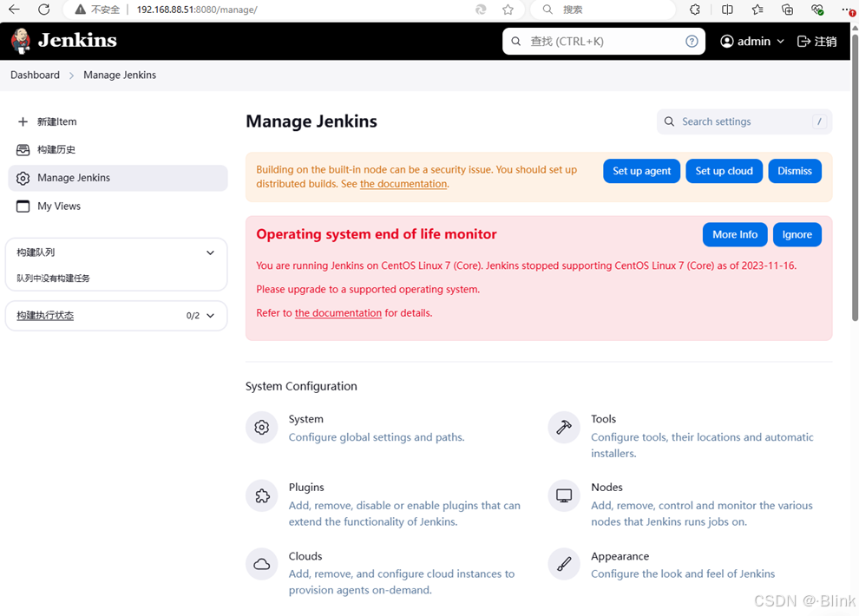Image resolution: width=859 pixels, height=616 pixels.
Task: Open Nodes via the computer icon
Action: [564, 495]
